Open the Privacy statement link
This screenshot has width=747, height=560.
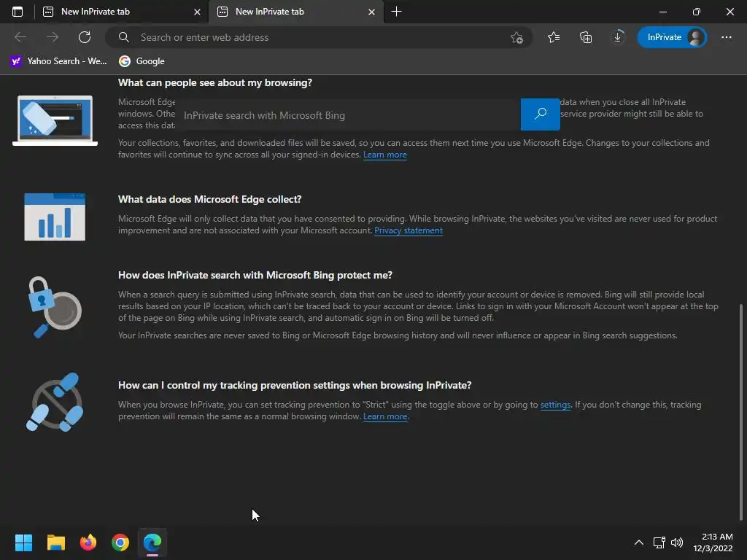pyautogui.click(x=409, y=230)
